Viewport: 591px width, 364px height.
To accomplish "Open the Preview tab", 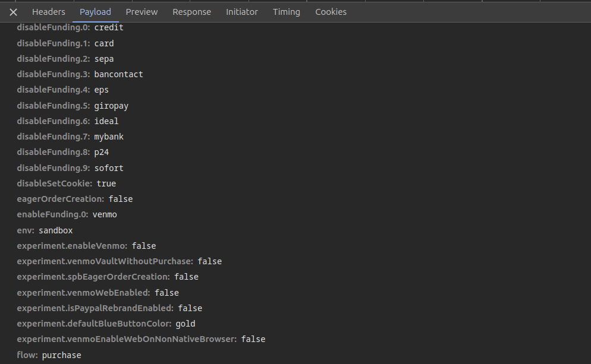I will click(142, 11).
